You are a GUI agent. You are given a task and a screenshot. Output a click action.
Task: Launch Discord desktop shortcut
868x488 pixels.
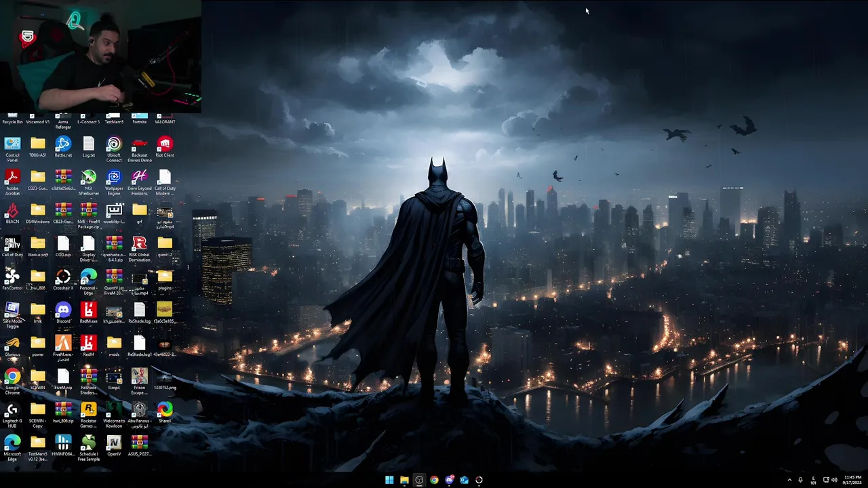coord(63,313)
